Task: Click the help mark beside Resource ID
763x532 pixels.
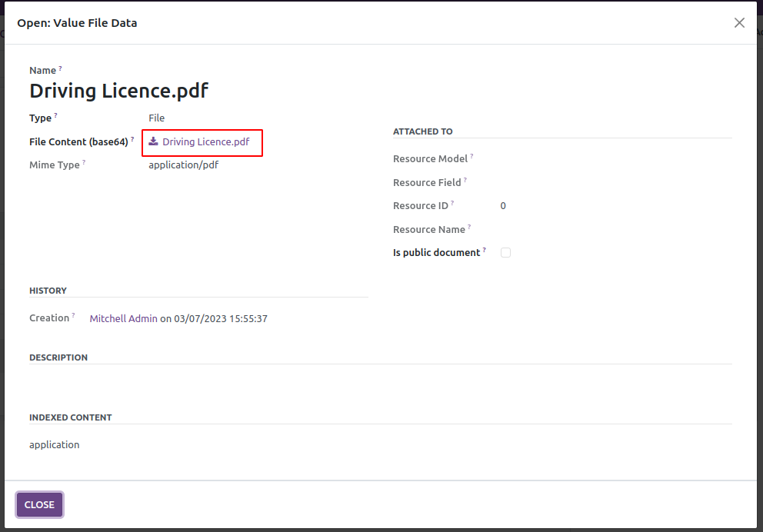Action: point(452,204)
